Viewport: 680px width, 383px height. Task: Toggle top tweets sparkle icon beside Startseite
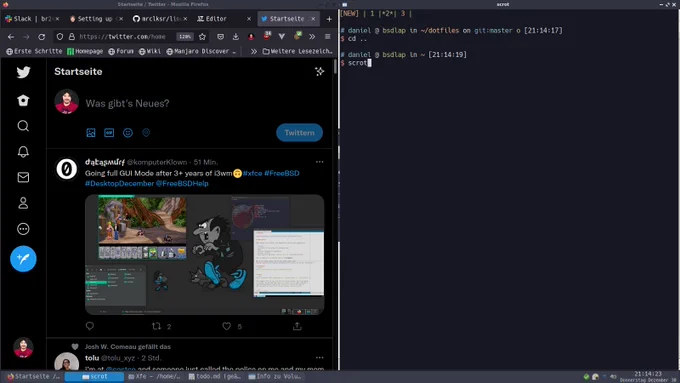320,72
